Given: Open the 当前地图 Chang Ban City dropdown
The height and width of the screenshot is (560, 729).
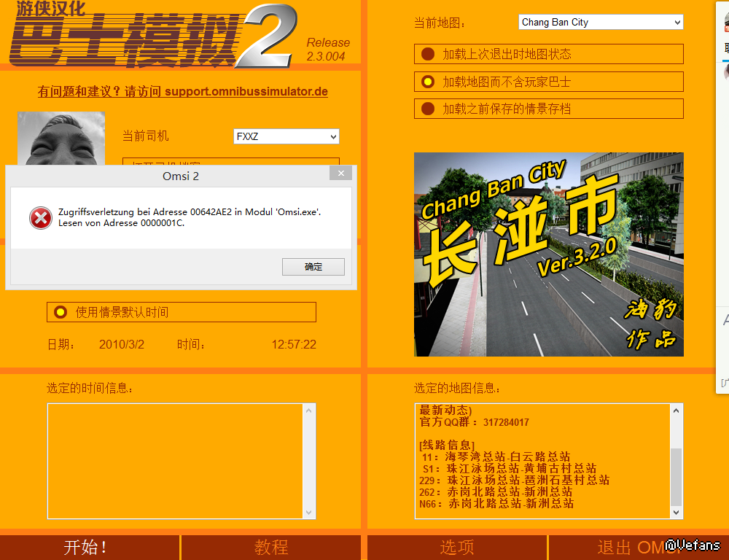Looking at the screenshot, I should click(601, 22).
